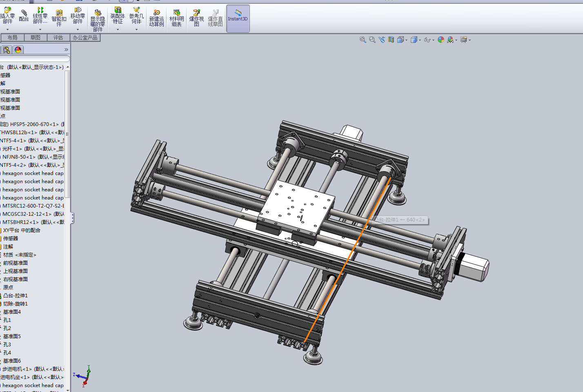This screenshot has width=583, height=392.
Task: Select the Move Component (移动零部件) tool
Action: (78, 16)
